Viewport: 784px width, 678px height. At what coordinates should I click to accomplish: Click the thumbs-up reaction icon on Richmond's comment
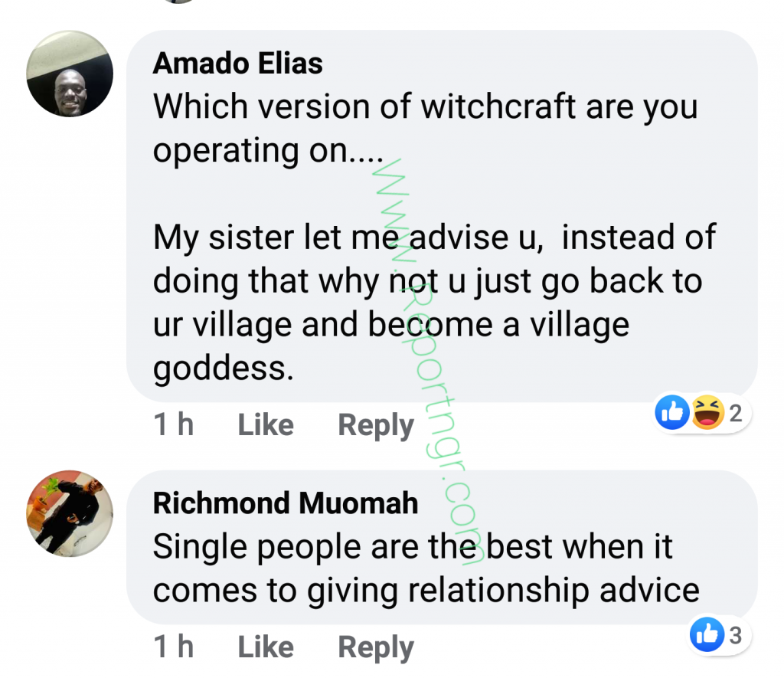pyautogui.click(x=707, y=634)
